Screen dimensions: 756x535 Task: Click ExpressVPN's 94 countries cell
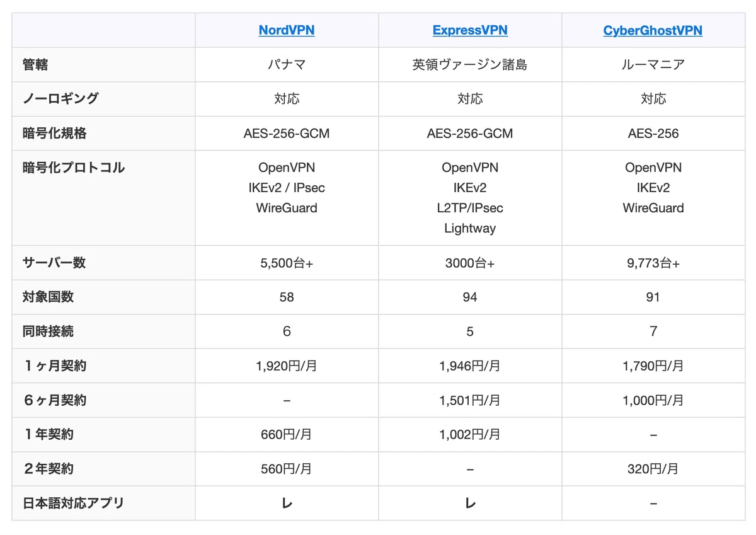pos(470,297)
